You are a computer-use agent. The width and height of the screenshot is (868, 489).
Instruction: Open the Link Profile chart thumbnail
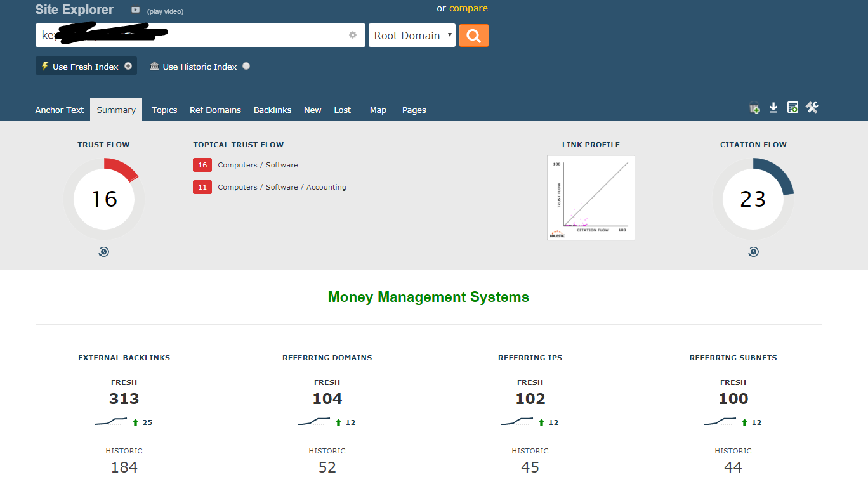(591, 198)
